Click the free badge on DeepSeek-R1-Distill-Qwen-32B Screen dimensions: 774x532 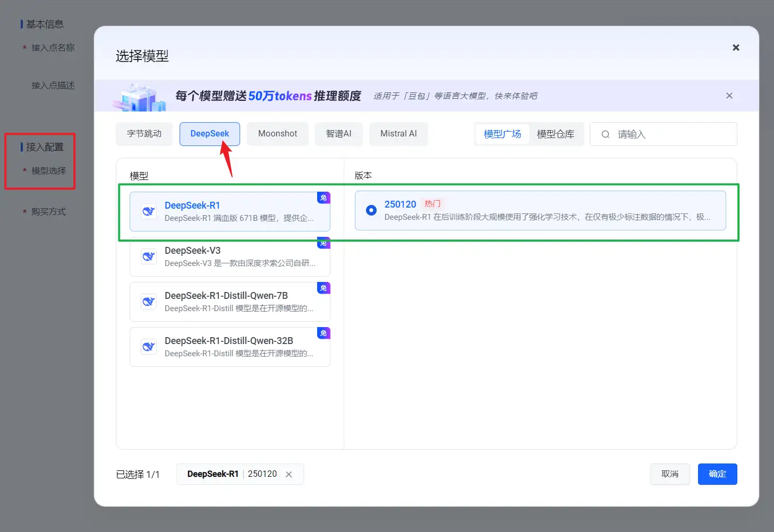pyautogui.click(x=324, y=333)
